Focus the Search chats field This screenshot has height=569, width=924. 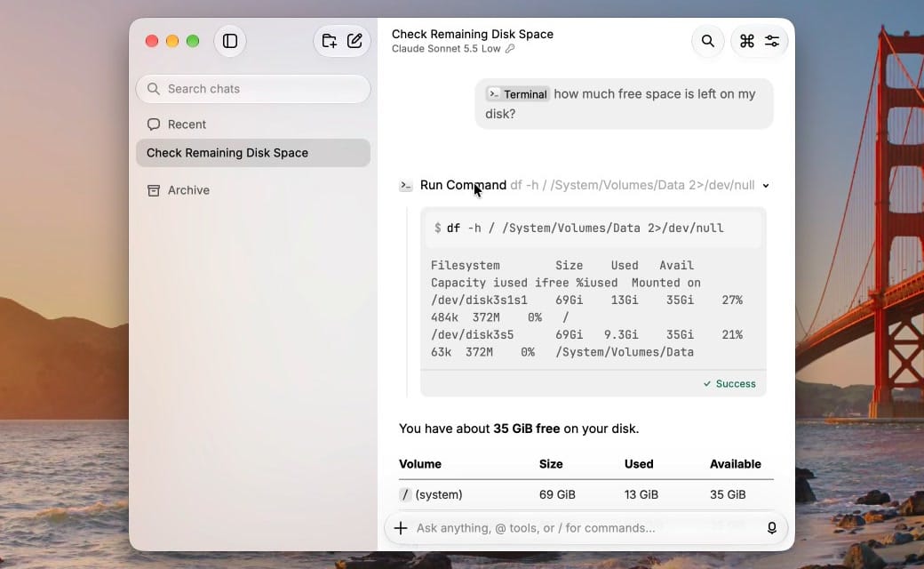(253, 89)
